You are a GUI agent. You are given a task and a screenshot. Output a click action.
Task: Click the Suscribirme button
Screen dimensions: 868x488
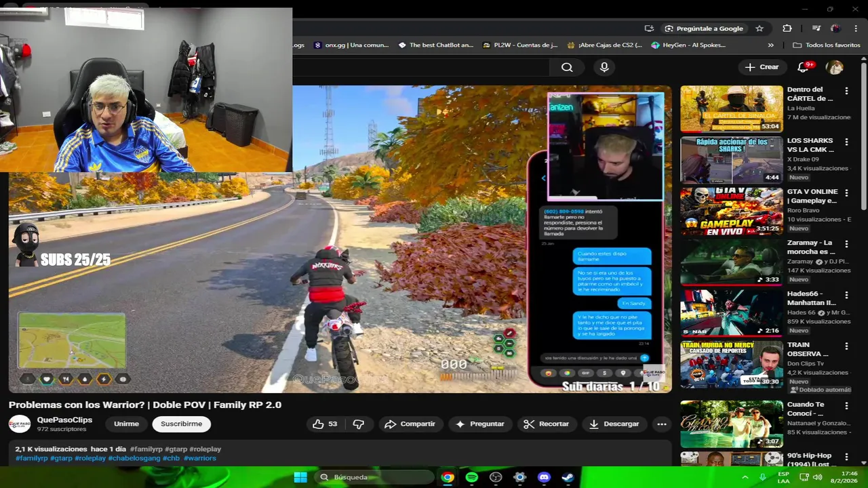click(181, 424)
